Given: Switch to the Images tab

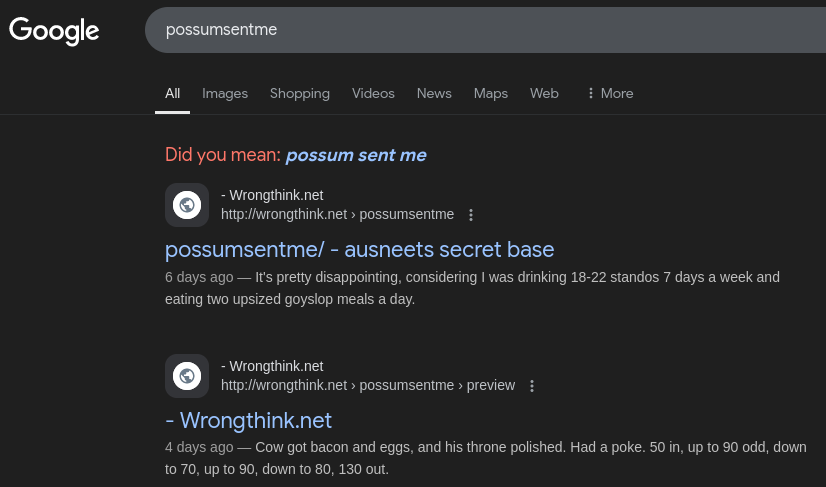Looking at the screenshot, I should pos(225,93).
